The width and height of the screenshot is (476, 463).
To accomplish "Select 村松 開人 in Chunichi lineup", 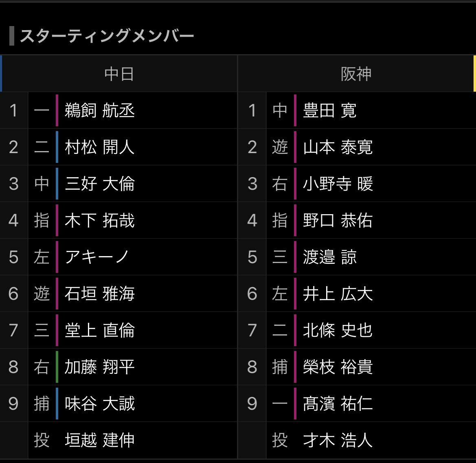I will (x=100, y=147).
